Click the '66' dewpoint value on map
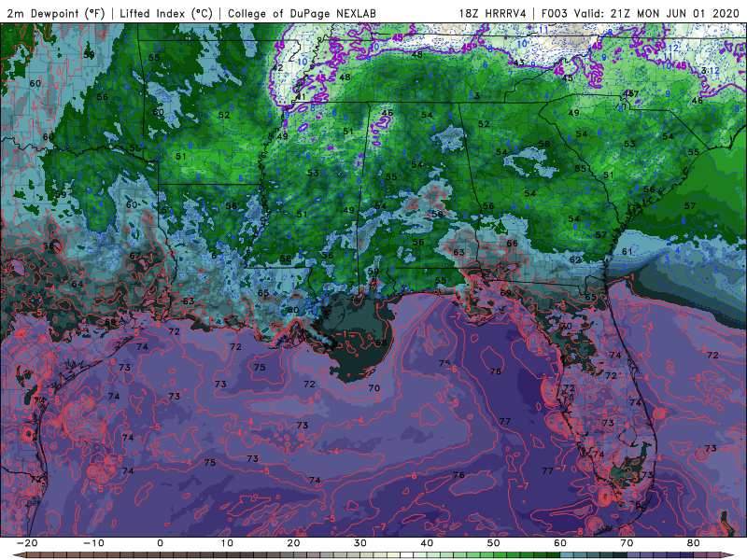Image resolution: width=747 pixels, height=560 pixels. [512, 244]
